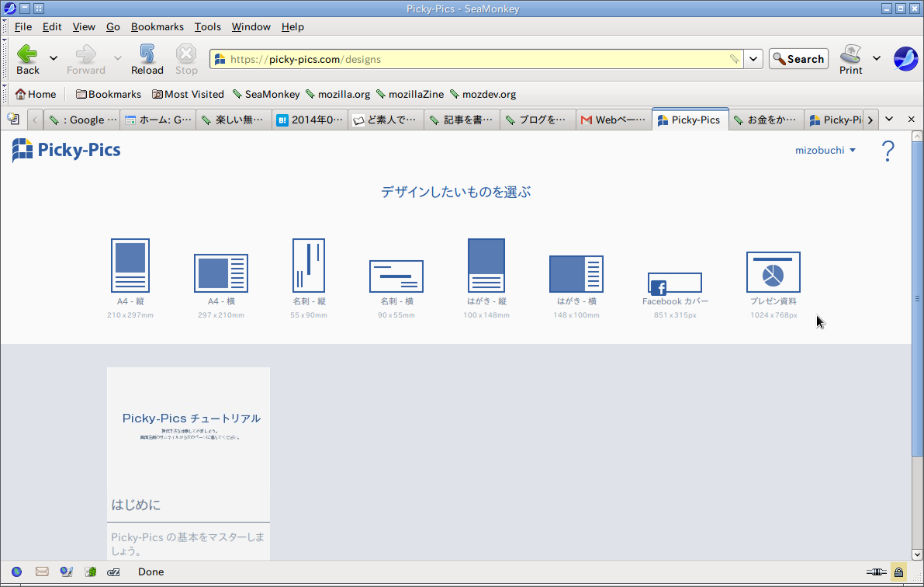The width and height of the screenshot is (924, 587).
Task: Open the Help menu
Action: point(292,26)
